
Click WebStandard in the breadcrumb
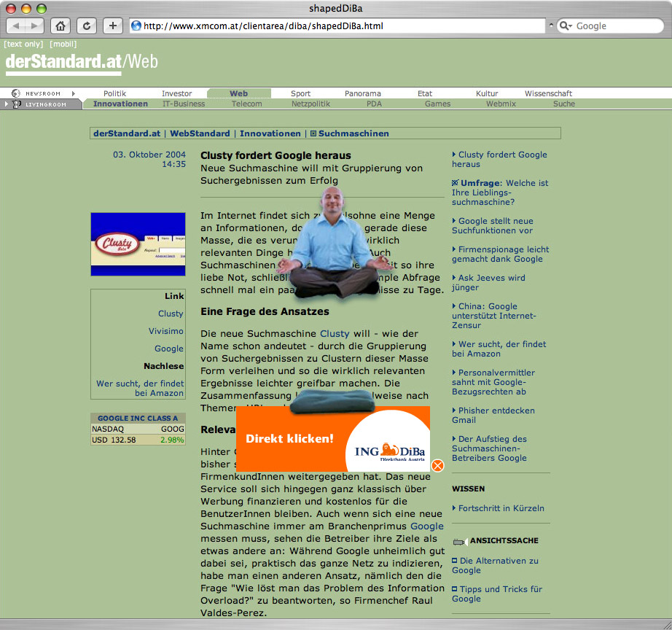[200, 133]
